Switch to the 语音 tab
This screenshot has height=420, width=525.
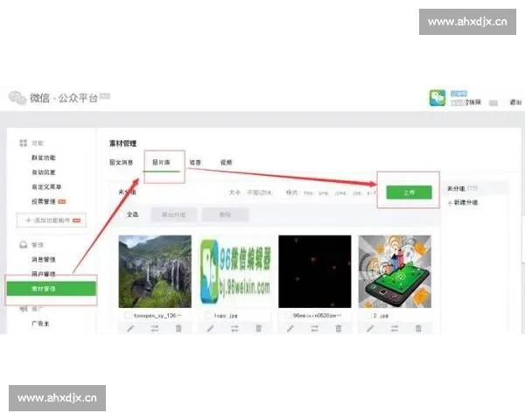tap(195, 163)
